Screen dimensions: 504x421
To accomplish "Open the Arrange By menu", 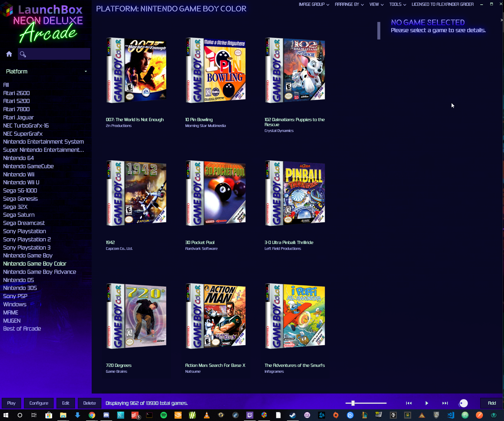I will point(349,4).
